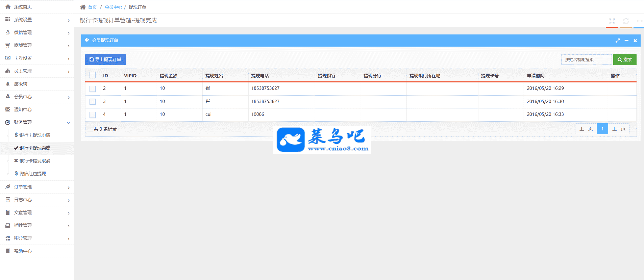Click the 导出提现订单 export button
644x280 pixels.
pos(105,59)
